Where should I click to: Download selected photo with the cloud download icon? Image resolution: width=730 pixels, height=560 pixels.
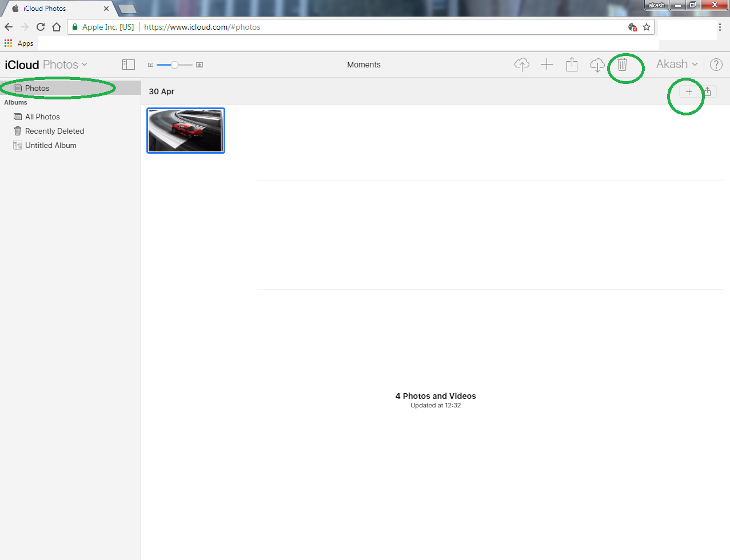pos(597,65)
